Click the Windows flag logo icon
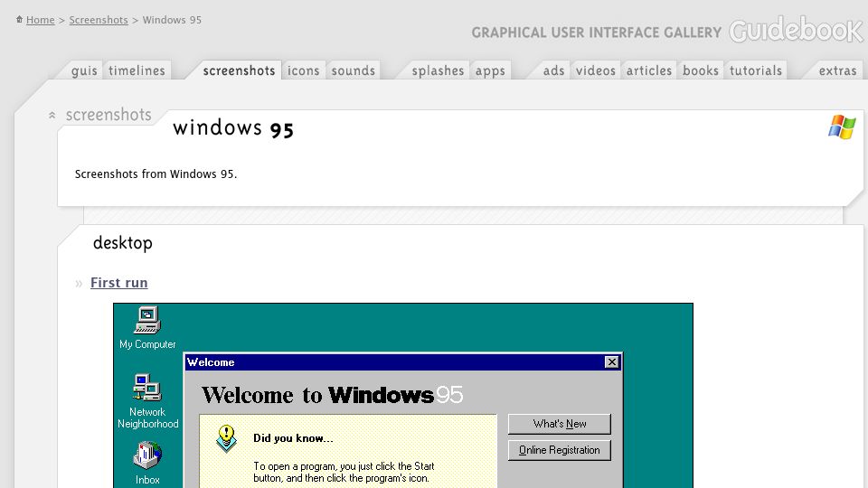 (x=842, y=127)
